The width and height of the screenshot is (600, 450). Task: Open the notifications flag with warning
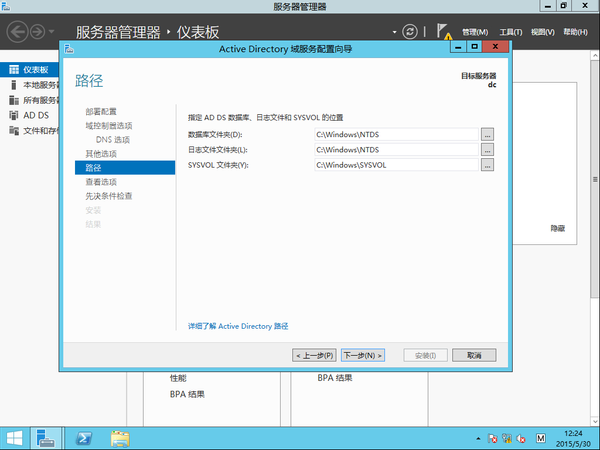[x=444, y=32]
